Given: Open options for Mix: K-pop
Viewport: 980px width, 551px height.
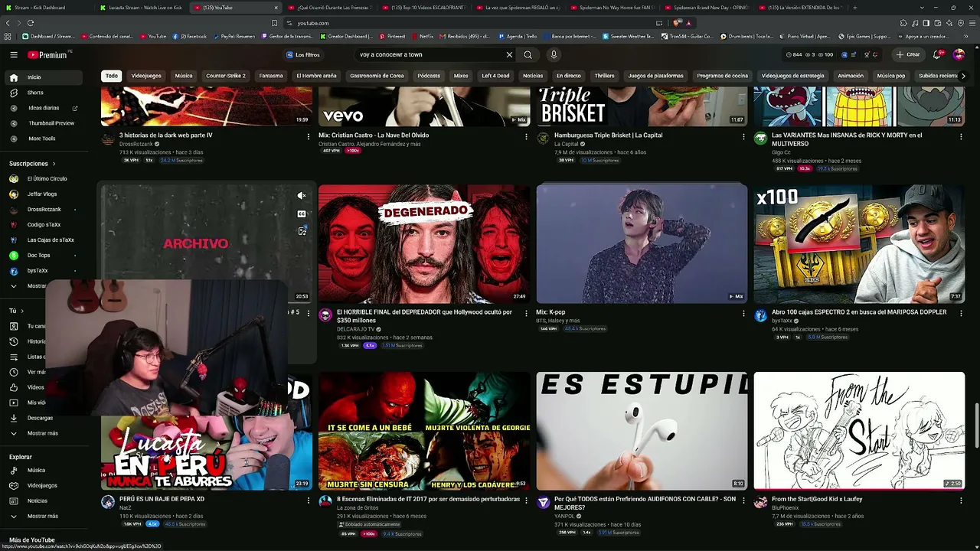Looking at the screenshot, I should point(743,313).
